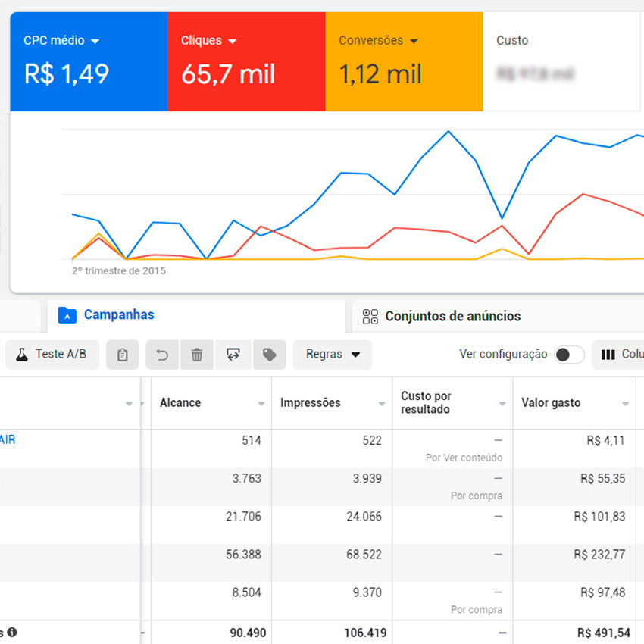Open the first column header arrow

pos(129,404)
